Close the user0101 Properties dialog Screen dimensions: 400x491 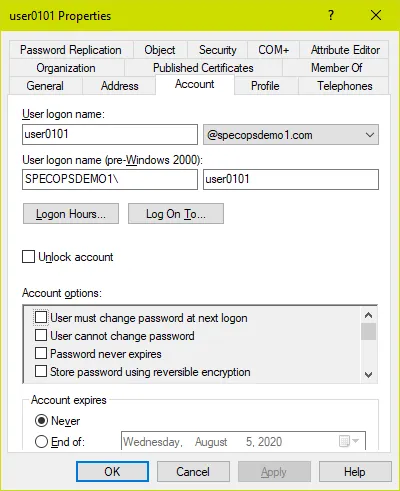coord(376,15)
